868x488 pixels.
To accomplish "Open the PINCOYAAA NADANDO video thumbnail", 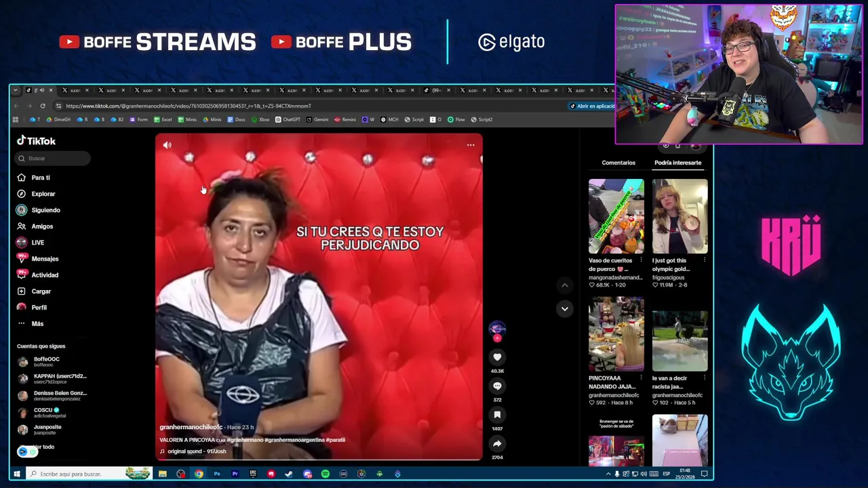I will pos(616,334).
